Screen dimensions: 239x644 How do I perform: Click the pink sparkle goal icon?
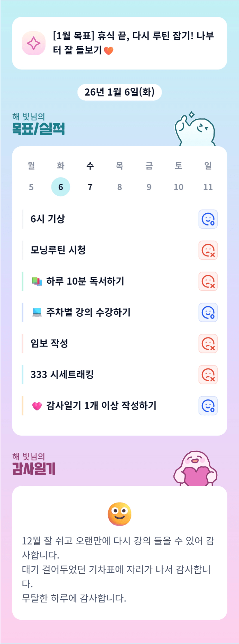34,43
